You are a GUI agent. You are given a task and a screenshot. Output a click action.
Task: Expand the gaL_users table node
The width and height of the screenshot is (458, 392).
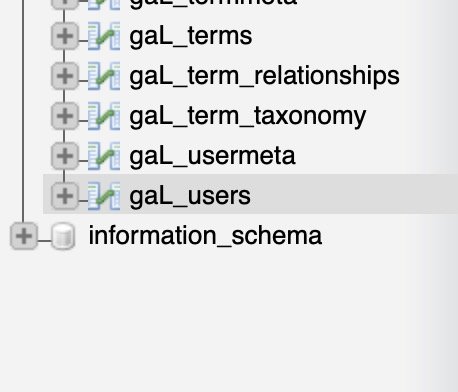click(65, 196)
